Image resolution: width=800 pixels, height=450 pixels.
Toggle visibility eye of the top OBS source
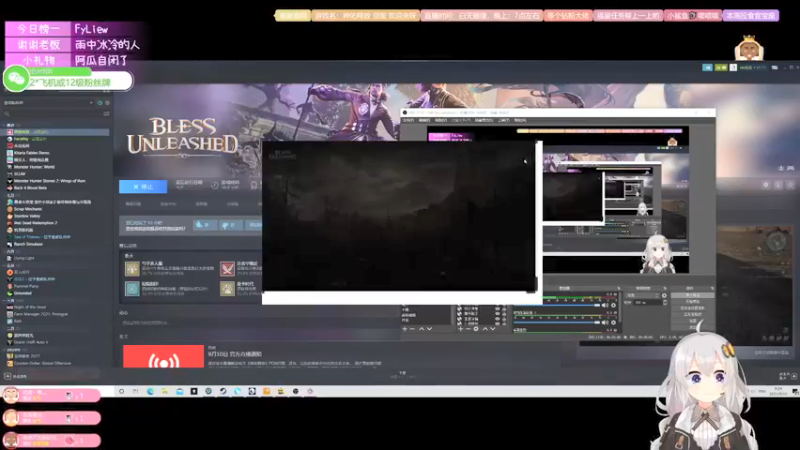click(497, 309)
